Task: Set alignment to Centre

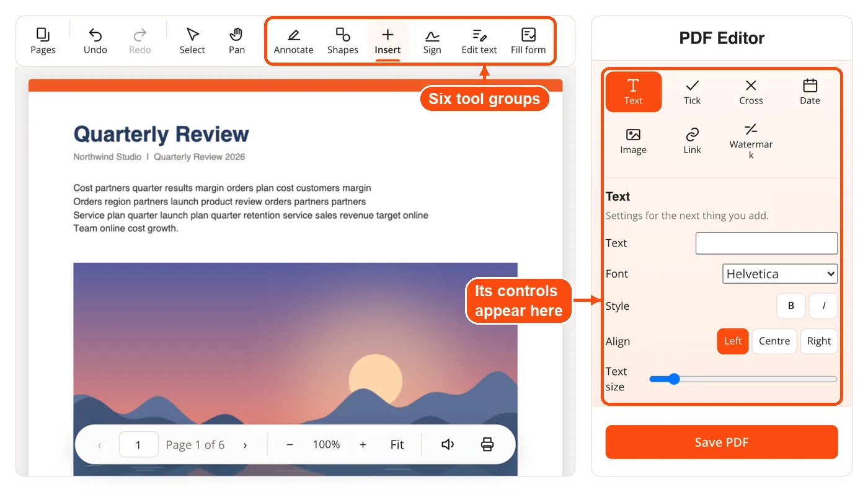Action: (x=774, y=341)
